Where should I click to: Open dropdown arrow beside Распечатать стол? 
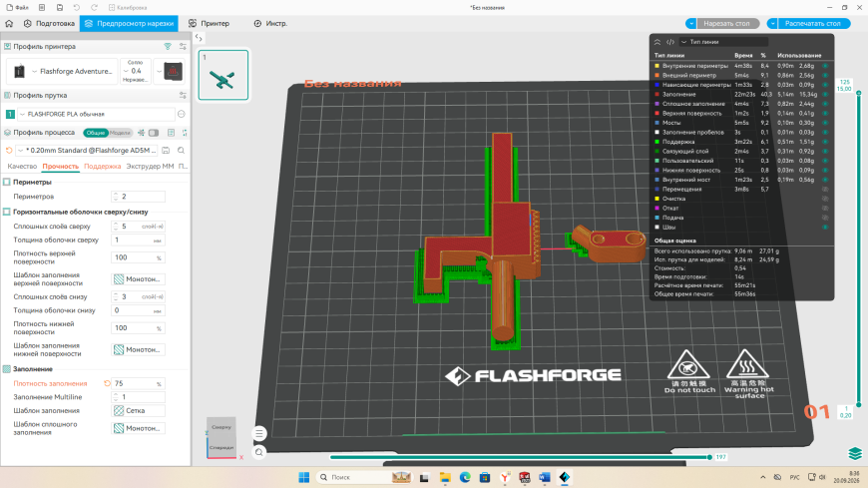click(x=772, y=23)
